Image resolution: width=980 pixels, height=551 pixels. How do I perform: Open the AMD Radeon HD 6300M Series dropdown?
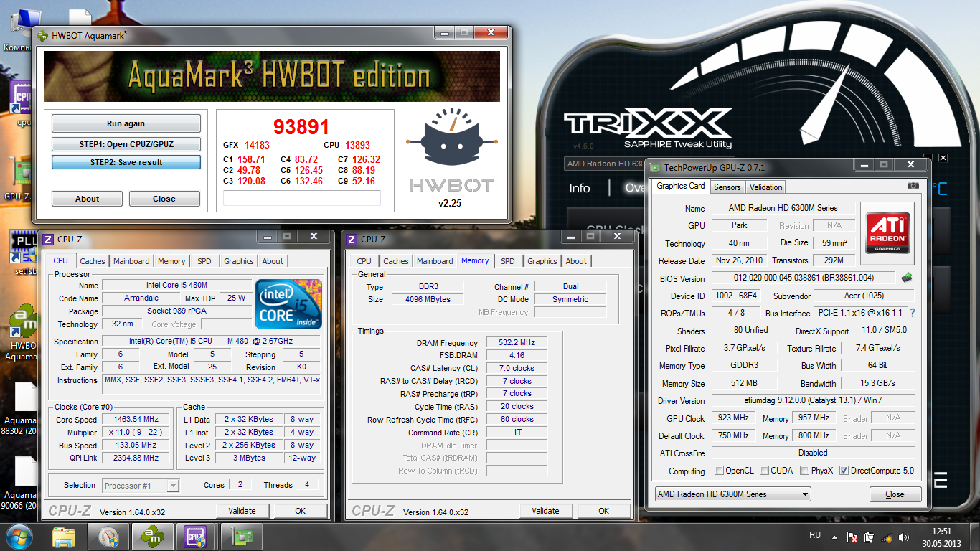tap(732, 494)
